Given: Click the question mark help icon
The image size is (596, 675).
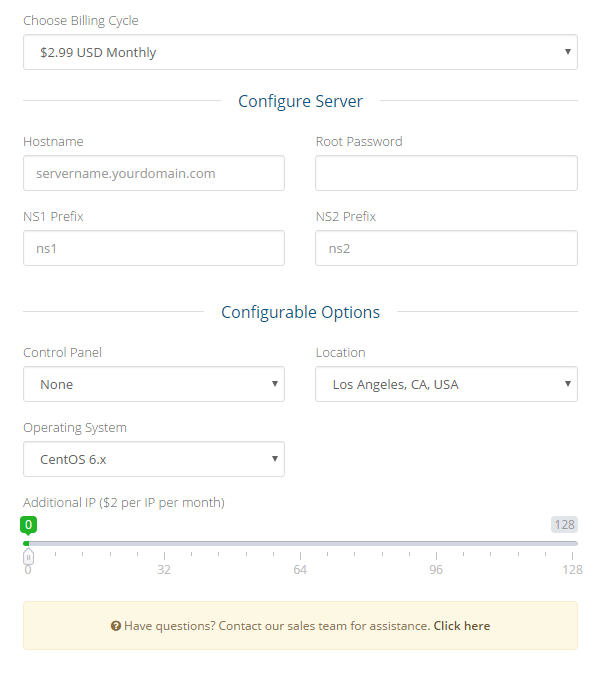Looking at the screenshot, I should 115,626.
